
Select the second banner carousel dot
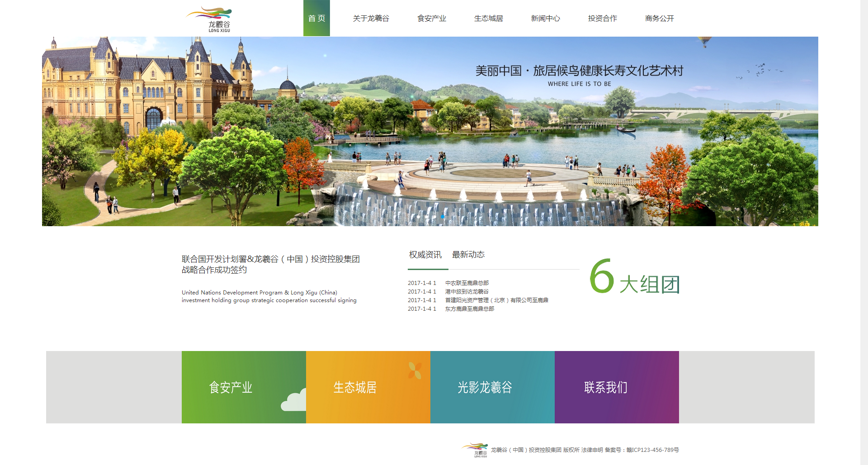click(x=426, y=217)
